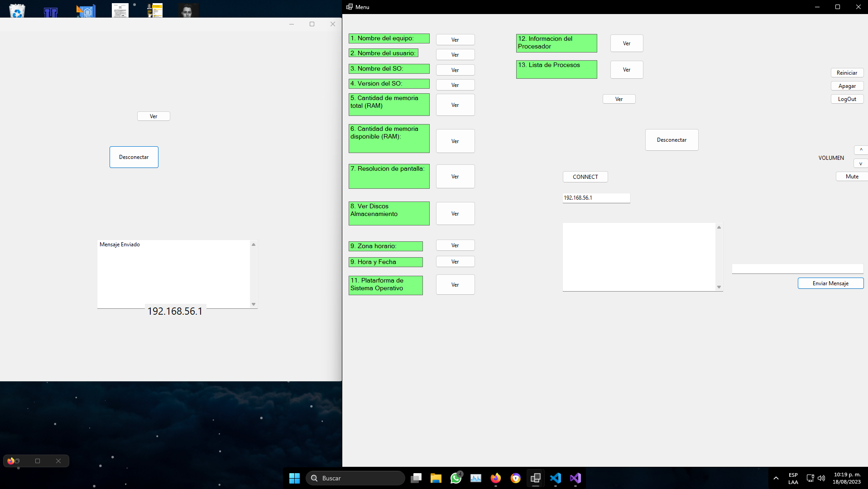Open network settings tray icon
Screen dimensions: 868x489
click(x=810, y=478)
